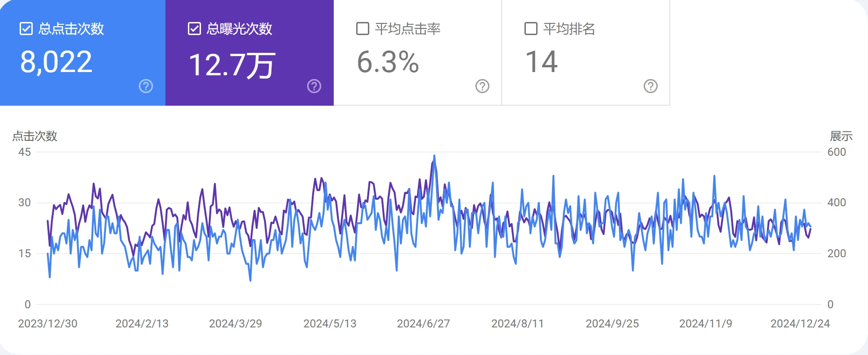
Task: Select the 8,022 total clicks value
Action: pos(56,62)
